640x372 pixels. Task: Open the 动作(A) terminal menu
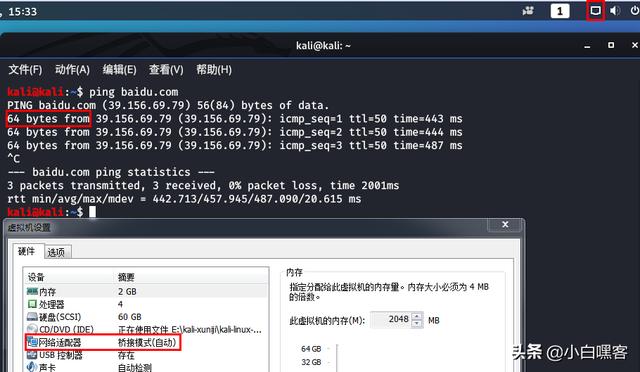(72, 70)
